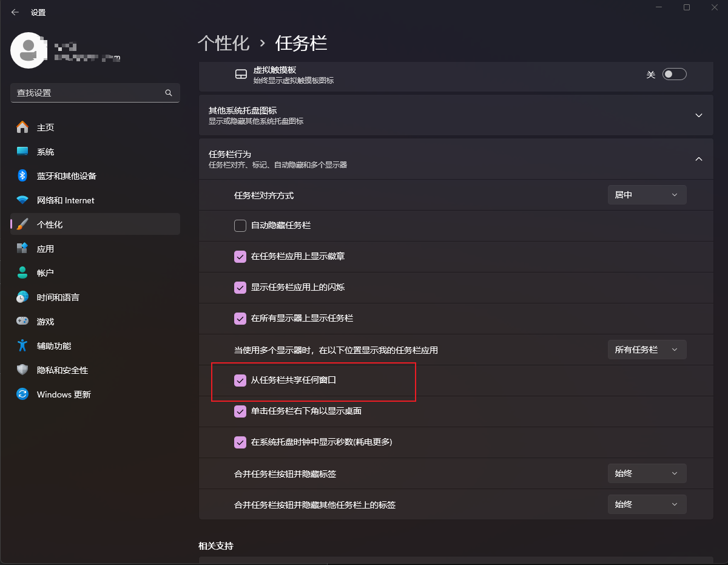Click the 游戏 controller icon
This screenshot has height=565, width=728.
pos(22,322)
